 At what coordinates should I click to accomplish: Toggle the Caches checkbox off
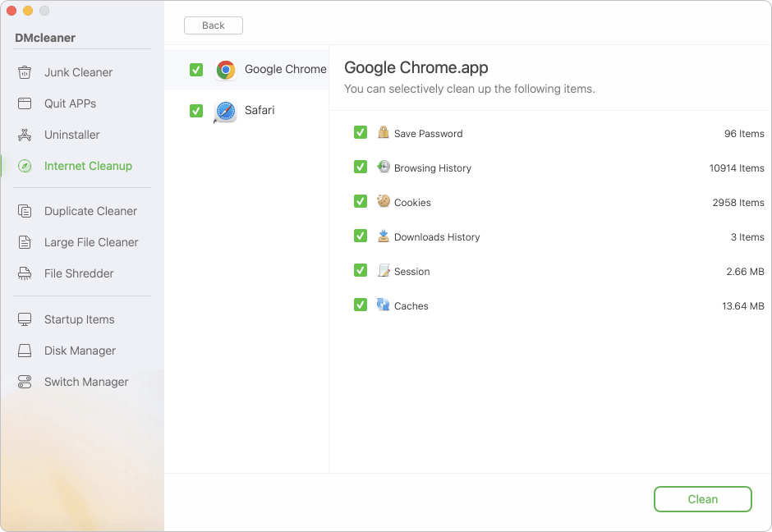[x=361, y=305]
